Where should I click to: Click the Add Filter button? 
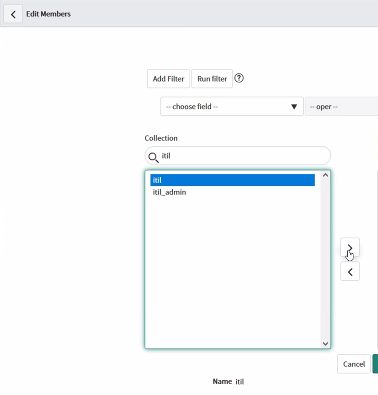168,79
